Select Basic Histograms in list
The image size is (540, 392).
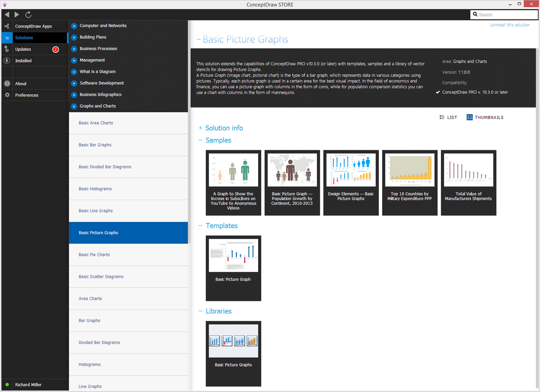click(x=128, y=189)
